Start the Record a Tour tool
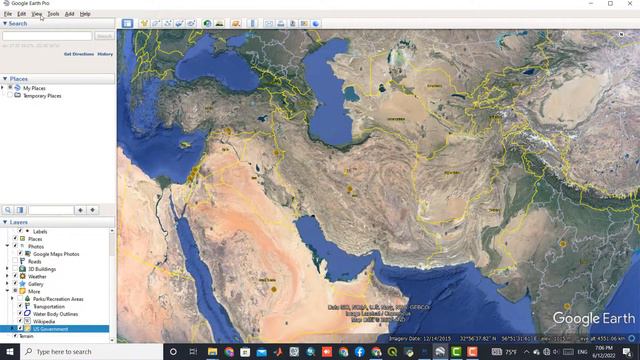 pos(191,23)
